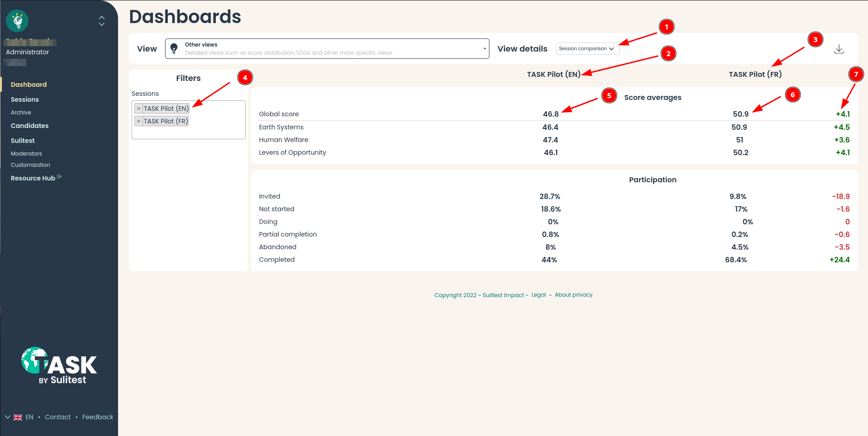Click the TASK by Sulitest logo

click(x=59, y=366)
